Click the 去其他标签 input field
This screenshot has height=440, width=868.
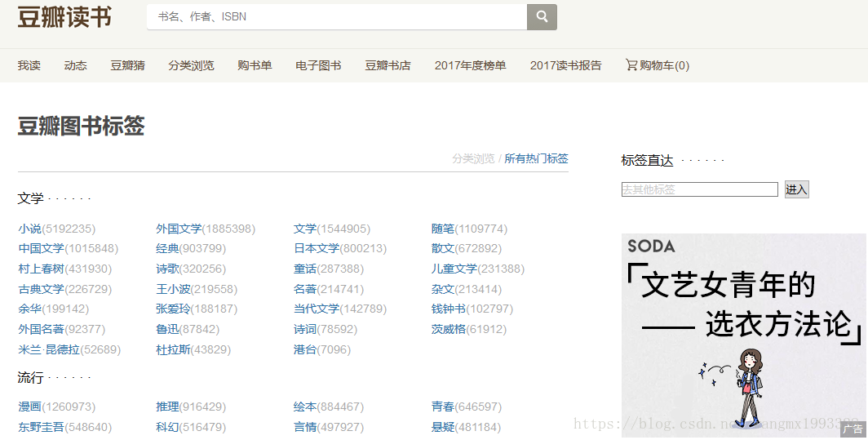pyautogui.click(x=700, y=189)
